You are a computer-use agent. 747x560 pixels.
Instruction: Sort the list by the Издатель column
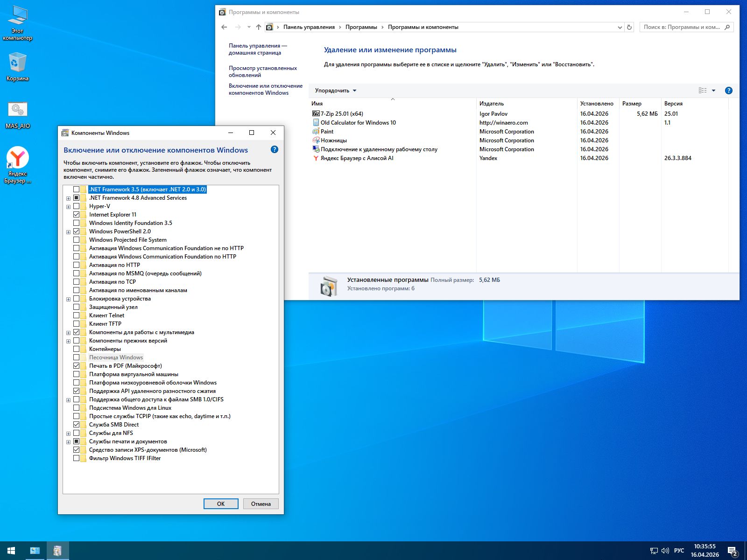pyautogui.click(x=492, y=104)
